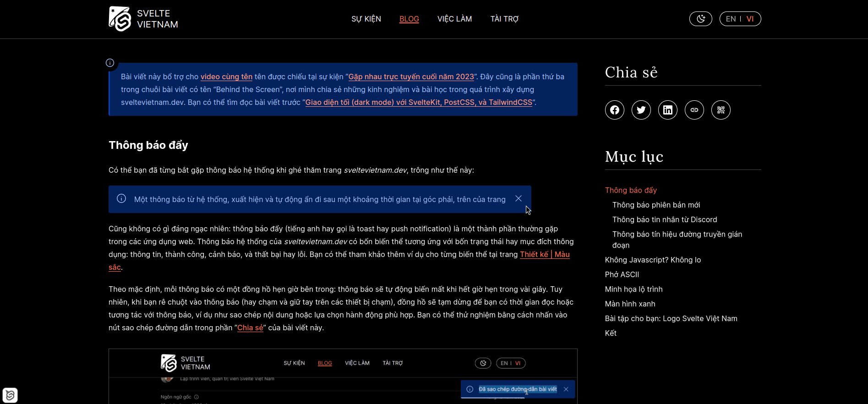This screenshot has height=404, width=868.
Task: Toggle dark mode with the moon button
Action: click(x=701, y=19)
